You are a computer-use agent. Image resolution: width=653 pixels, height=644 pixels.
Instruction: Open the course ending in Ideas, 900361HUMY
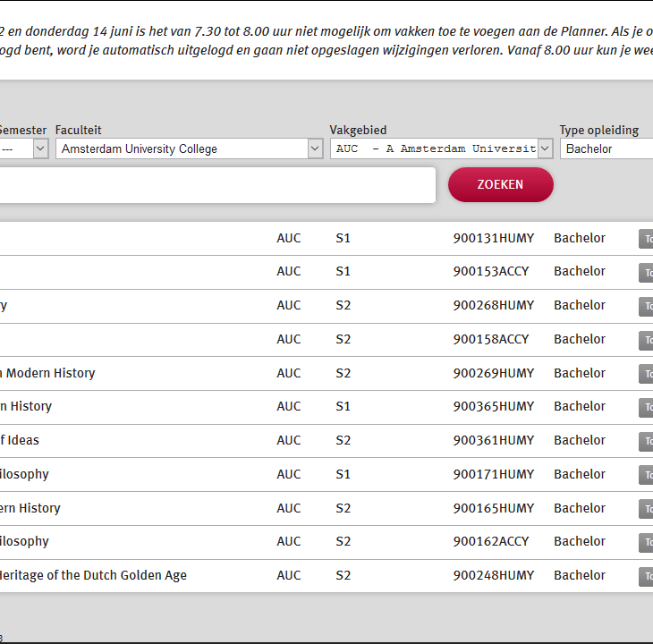pos(20,440)
